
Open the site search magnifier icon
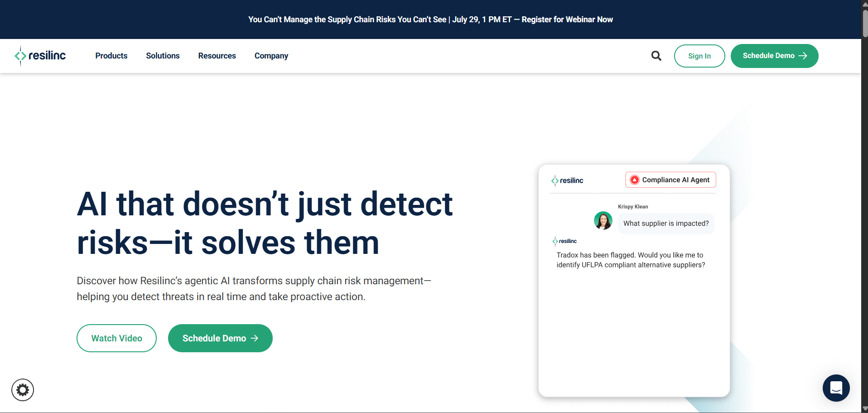click(x=656, y=56)
